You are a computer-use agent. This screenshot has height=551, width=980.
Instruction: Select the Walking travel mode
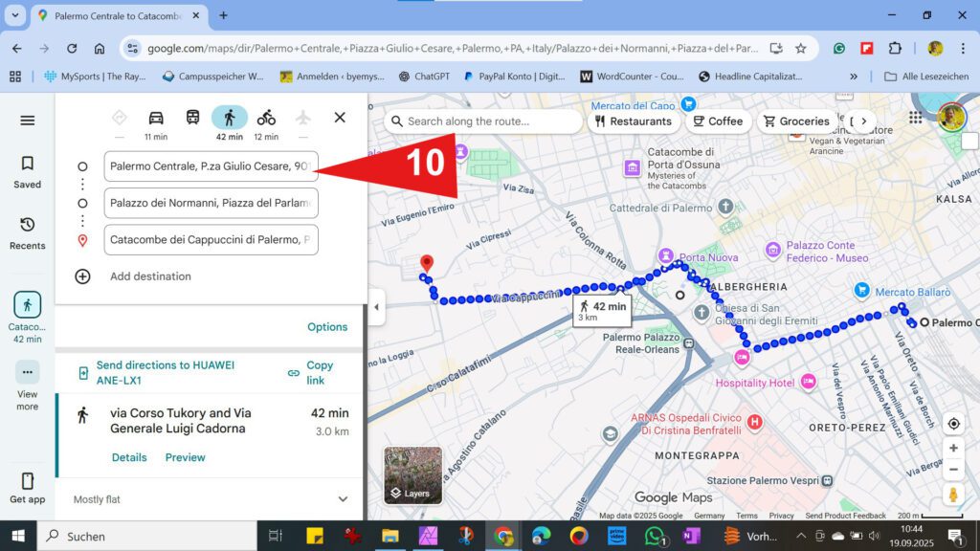coord(230,118)
